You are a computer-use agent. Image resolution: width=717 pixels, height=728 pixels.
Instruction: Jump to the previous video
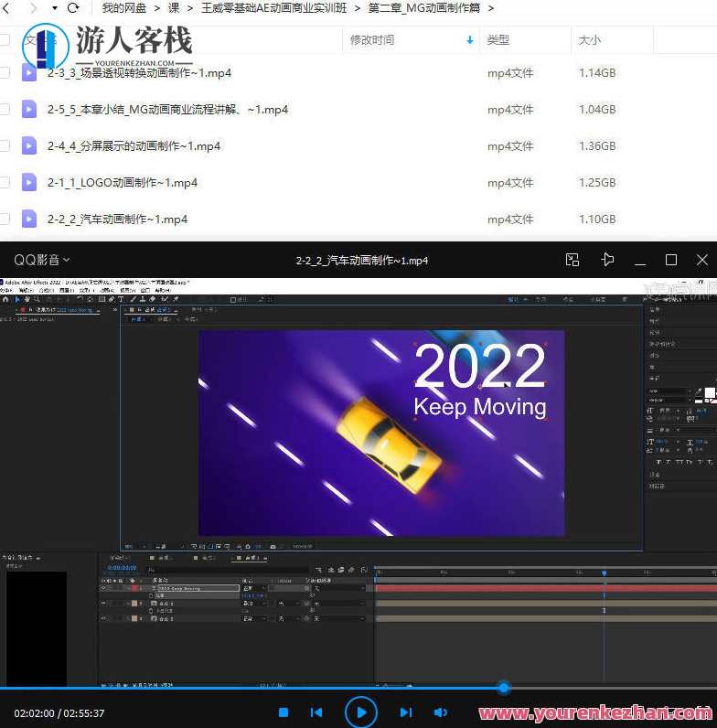point(316,712)
